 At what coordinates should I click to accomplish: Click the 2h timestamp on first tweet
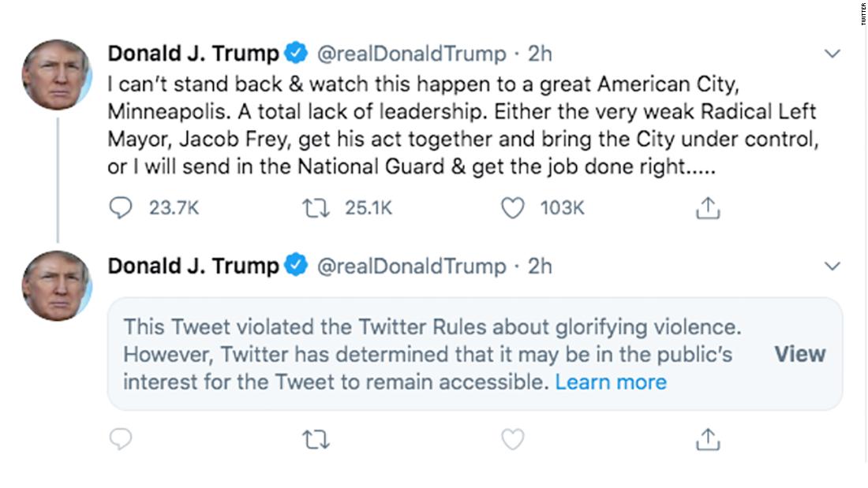click(x=540, y=54)
